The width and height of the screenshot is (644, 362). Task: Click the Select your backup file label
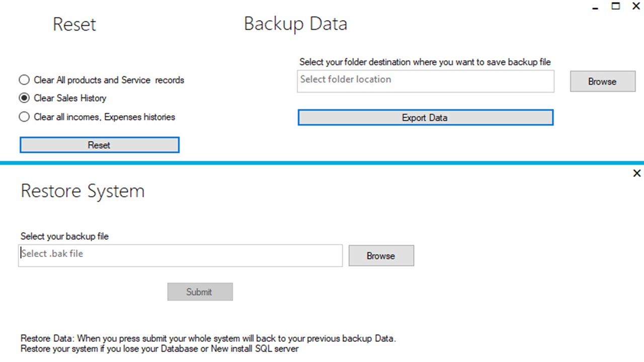click(64, 236)
